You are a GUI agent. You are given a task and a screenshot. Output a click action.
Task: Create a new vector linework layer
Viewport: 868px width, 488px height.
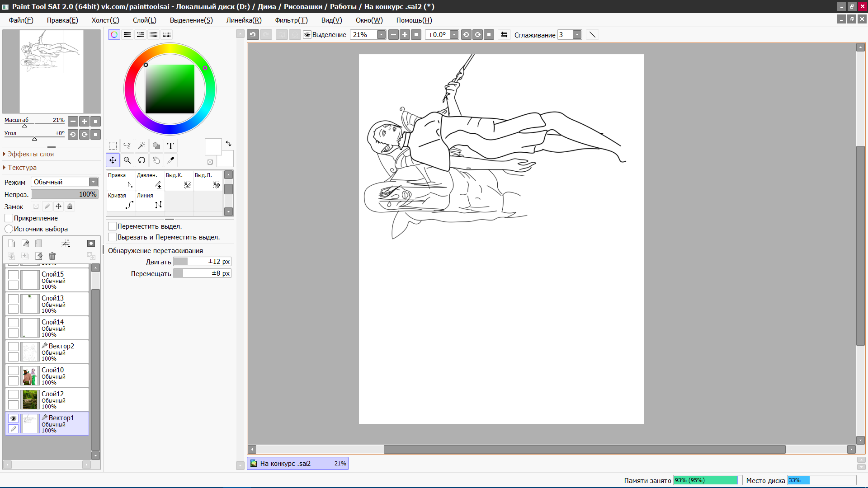tap(25, 244)
